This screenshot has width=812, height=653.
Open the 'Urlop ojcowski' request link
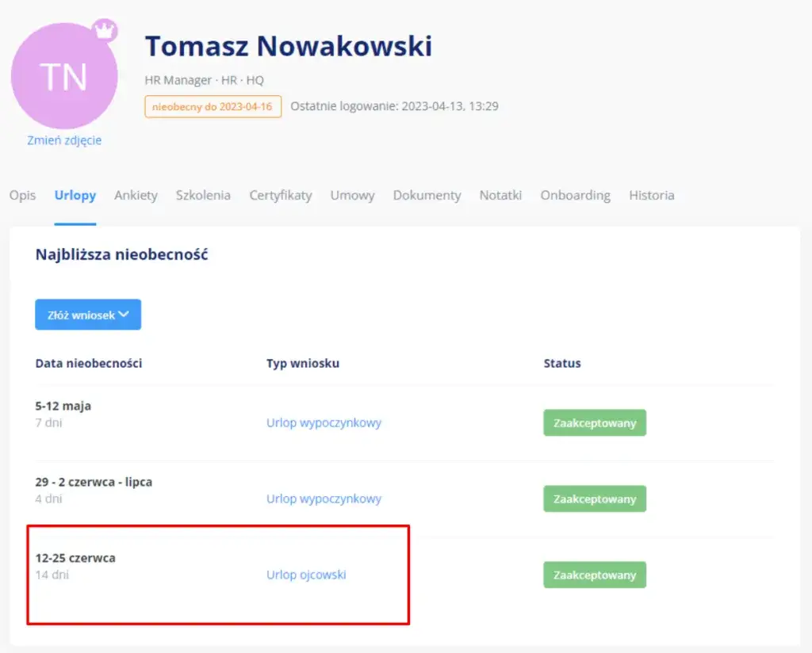[306, 575]
